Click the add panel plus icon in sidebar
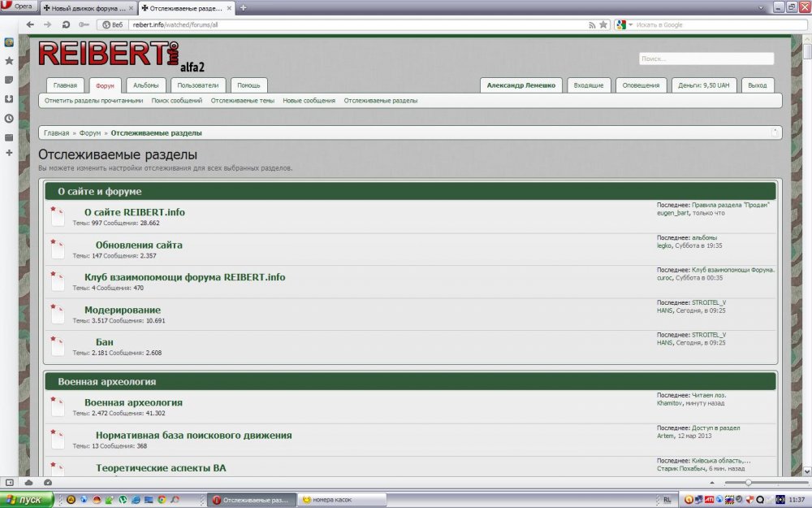This screenshot has width=812, height=508. (x=9, y=152)
